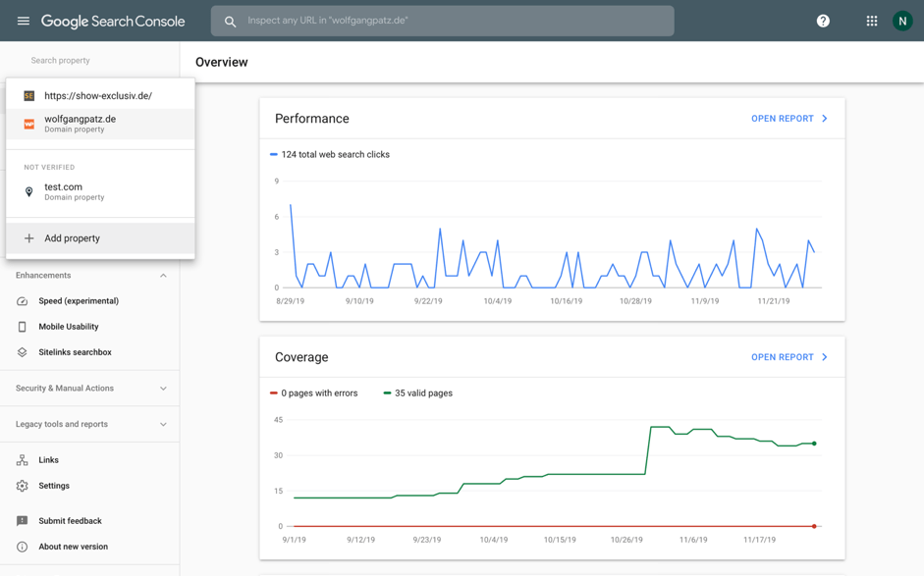Click Legacy tools and reports label
This screenshot has width=924, height=576.
pos(62,424)
